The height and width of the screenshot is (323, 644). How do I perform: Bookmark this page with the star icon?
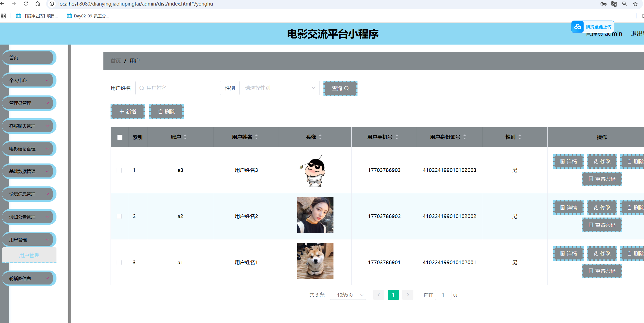[x=635, y=4]
